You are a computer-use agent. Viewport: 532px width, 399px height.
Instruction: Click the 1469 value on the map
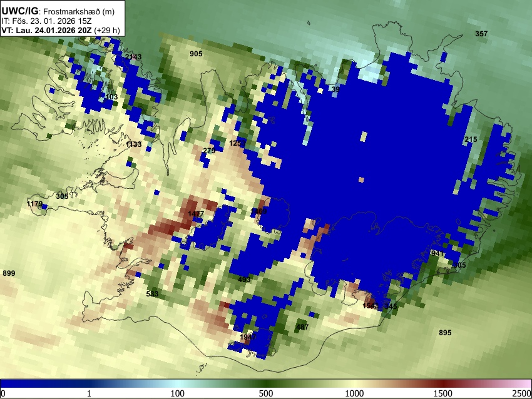(258, 211)
